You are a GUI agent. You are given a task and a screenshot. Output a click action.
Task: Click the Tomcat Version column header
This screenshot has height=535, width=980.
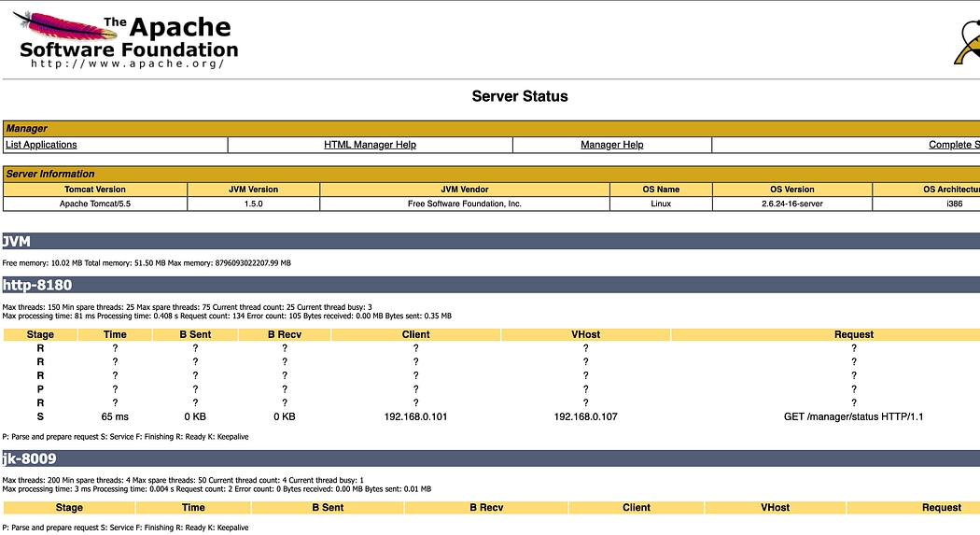pos(95,190)
